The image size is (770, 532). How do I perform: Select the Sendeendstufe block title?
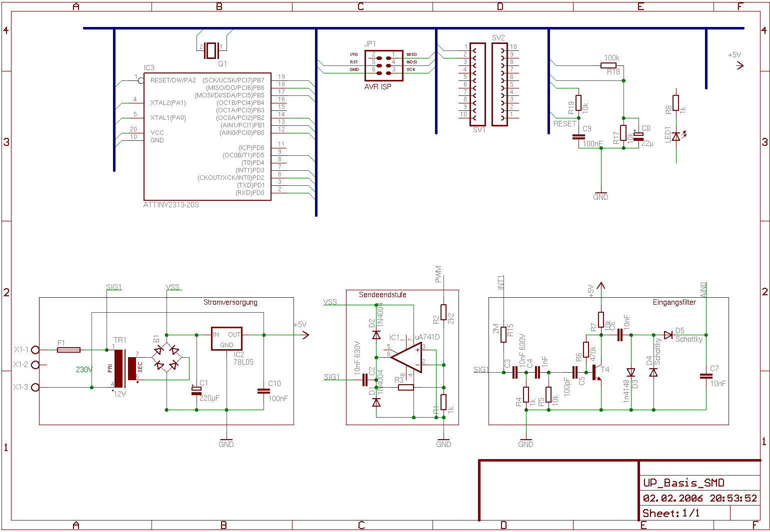(x=382, y=295)
